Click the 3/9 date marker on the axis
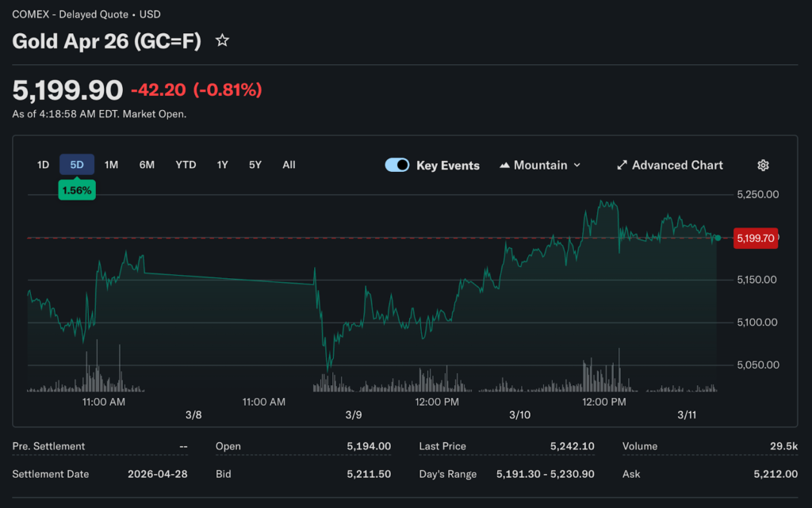Screen dimensions: 812x508 coord(354,415)
